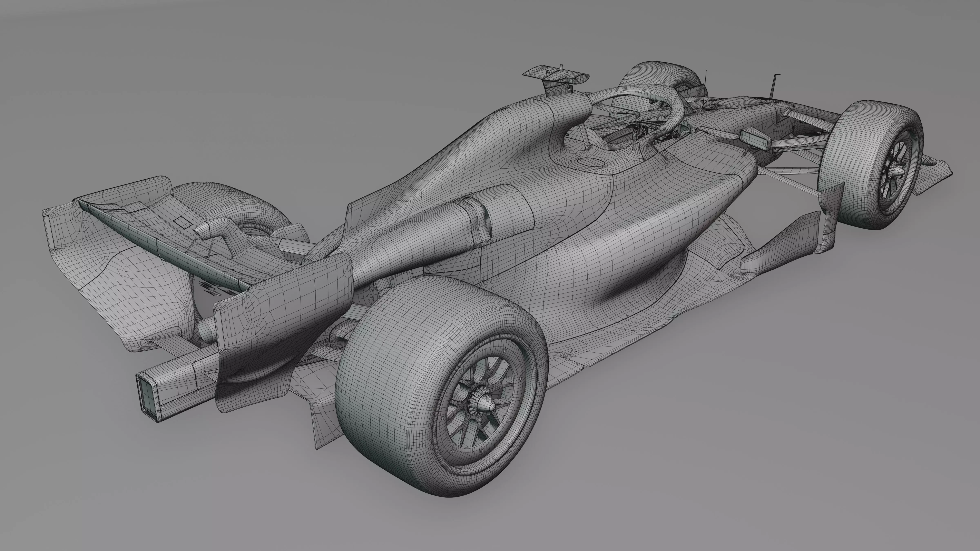Select the side mirror near the cockpit
The image size is (980, 551).
tap(756, 139)
